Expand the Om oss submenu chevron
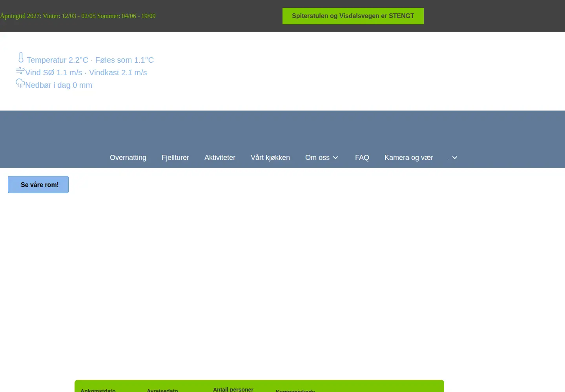The image size is (565, 392). tap(335, 158)
